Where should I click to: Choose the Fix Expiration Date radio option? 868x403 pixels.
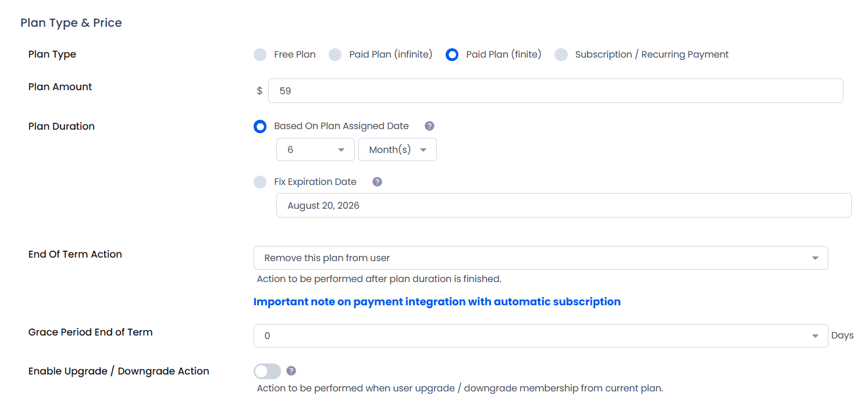(260, 182)
